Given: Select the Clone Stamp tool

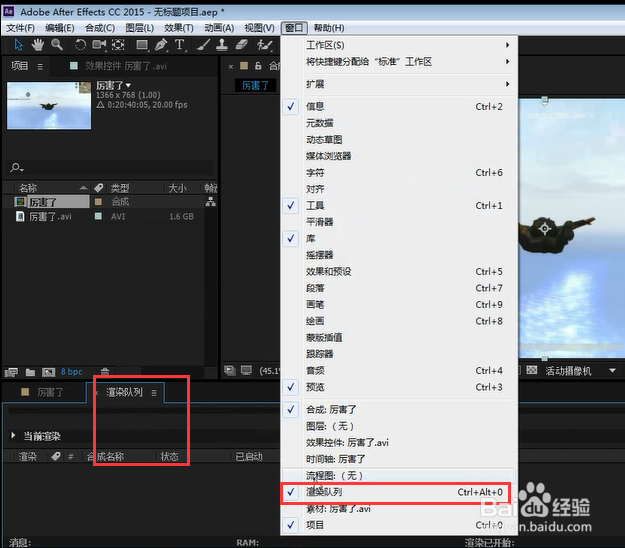Looking at the screenshot, I should tap(222, 45).
